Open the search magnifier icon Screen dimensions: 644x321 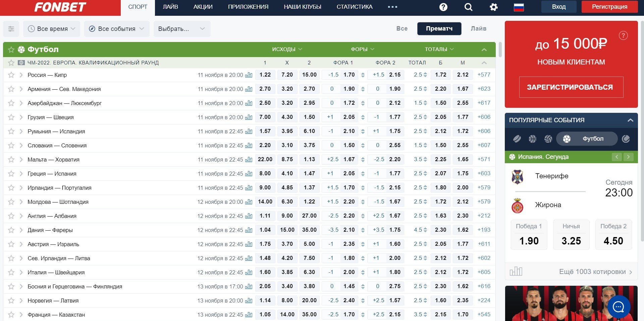pos(469,7)
